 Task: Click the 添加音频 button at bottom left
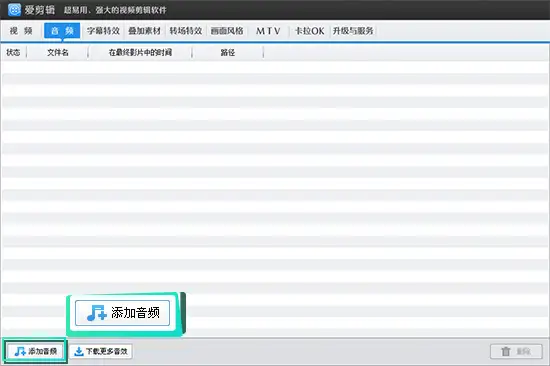tap(35, 351)
